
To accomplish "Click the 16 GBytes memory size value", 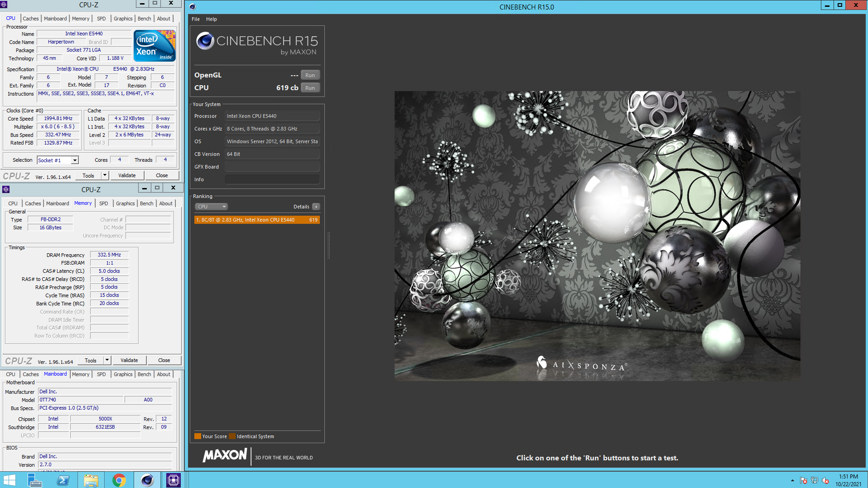I will pos(50,227).
